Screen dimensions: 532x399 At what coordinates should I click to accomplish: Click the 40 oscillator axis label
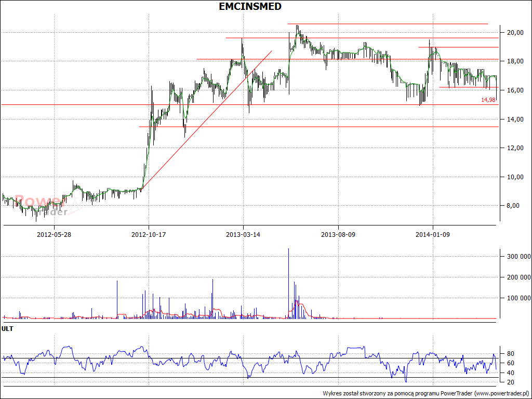pos(510,373)
